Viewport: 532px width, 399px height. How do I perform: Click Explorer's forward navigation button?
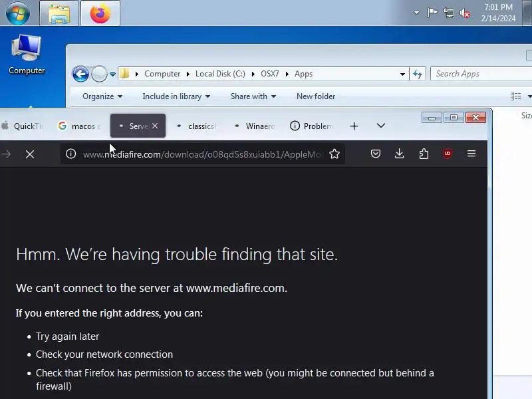99,74
